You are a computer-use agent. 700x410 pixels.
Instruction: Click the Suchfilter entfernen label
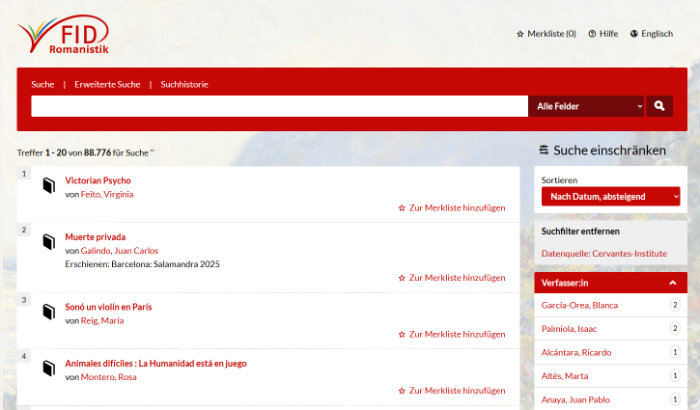(580, 231)
